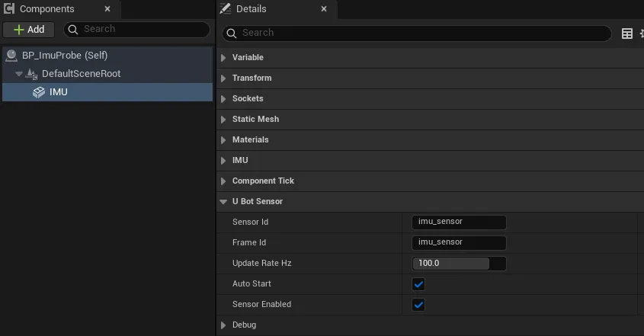Click the Components panel icon
Screen dimensions: 644x336
point(9,8)
